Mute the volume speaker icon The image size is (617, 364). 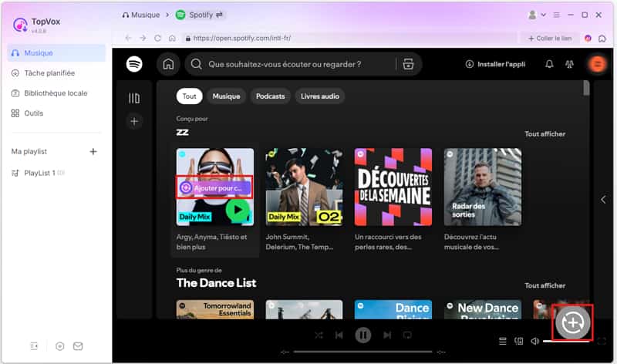534,341
